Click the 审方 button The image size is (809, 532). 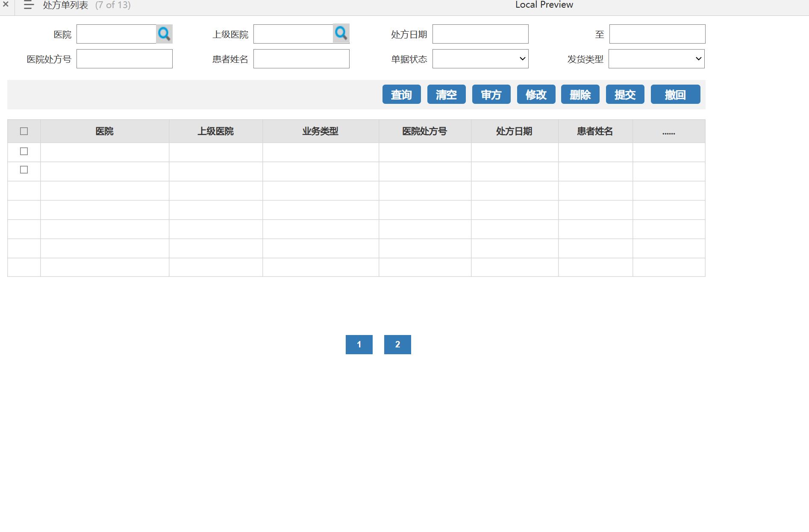coord(491,94)
